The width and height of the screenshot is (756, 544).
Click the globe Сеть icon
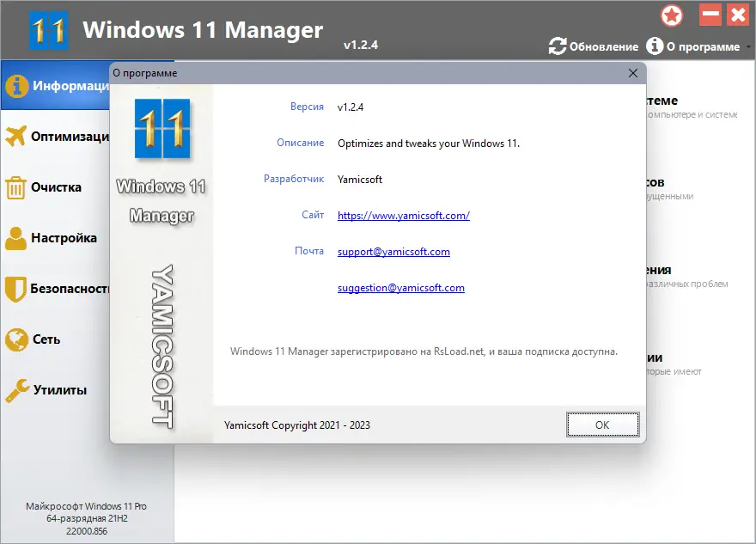pyautogui.click(x=16, y=339)
